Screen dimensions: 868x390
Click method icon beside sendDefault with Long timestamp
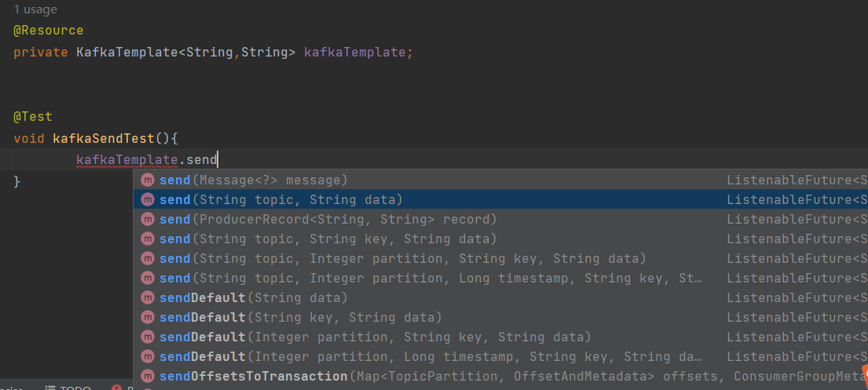148,357
